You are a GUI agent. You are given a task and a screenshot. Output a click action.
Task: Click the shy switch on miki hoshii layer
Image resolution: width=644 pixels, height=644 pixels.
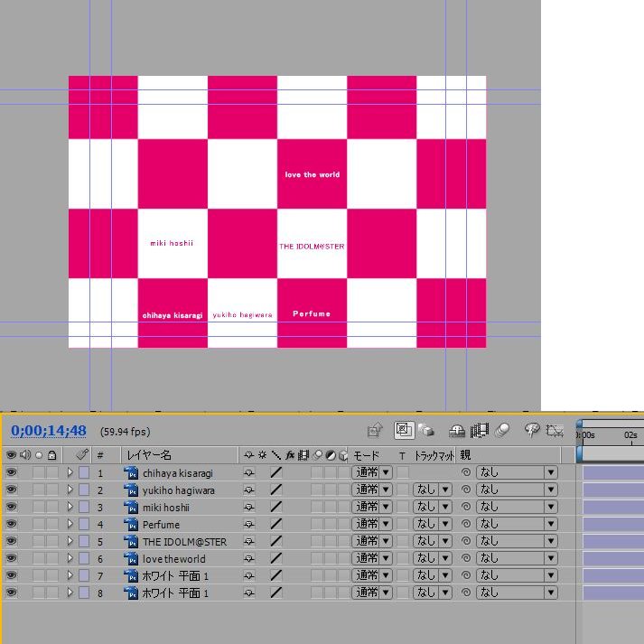249,508
